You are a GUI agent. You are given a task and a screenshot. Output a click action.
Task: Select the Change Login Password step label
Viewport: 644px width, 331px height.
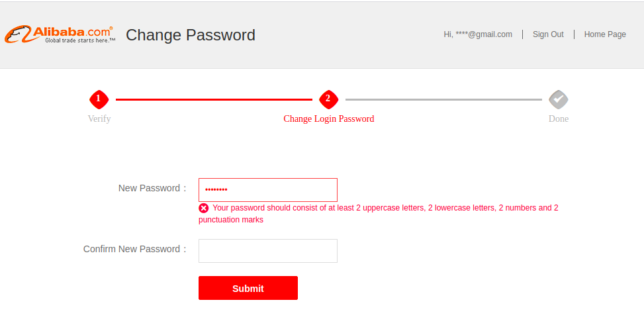coord(328,119)
